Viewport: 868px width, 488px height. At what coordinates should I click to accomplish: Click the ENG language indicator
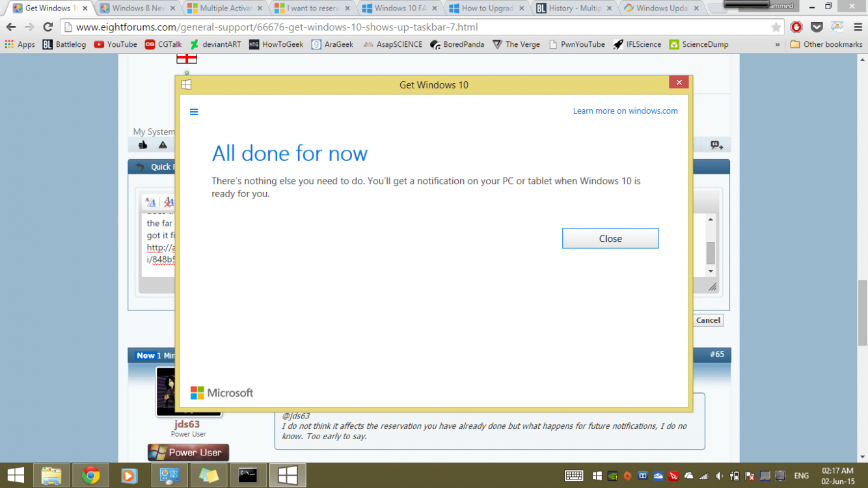(802, 476)
